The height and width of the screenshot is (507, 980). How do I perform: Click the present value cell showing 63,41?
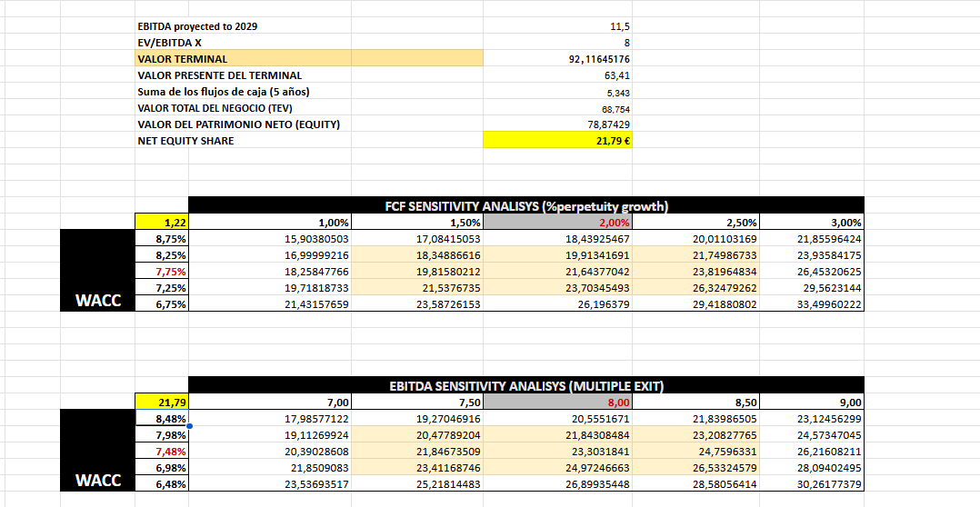(557, 75)
